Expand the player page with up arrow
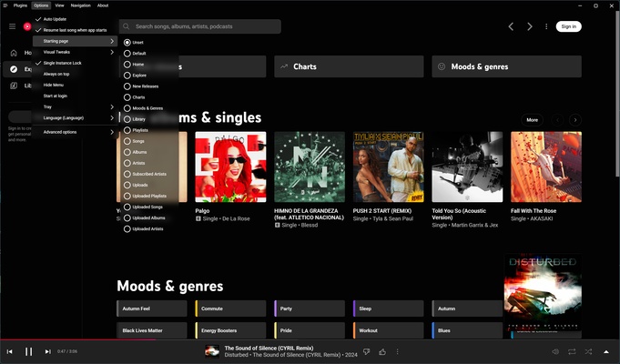Screen dimensions: 620x364 (606, 351)
